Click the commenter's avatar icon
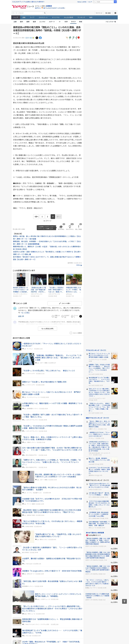The width and height of the screenshot is (129, 644). point(15,308)
